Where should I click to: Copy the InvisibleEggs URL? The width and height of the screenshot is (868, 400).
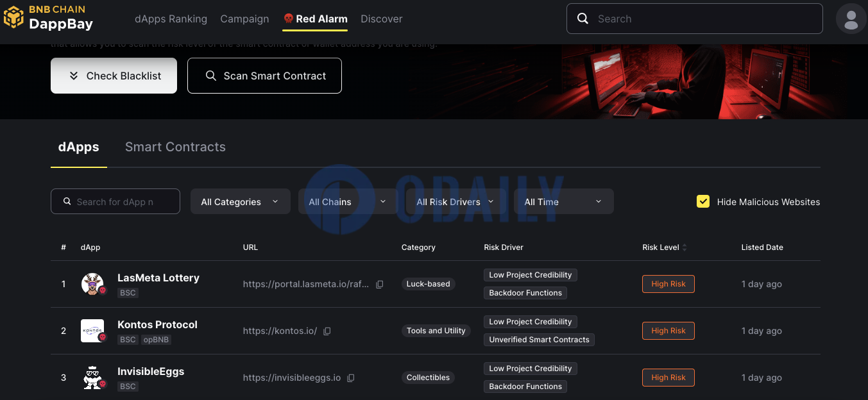[351, 378]
